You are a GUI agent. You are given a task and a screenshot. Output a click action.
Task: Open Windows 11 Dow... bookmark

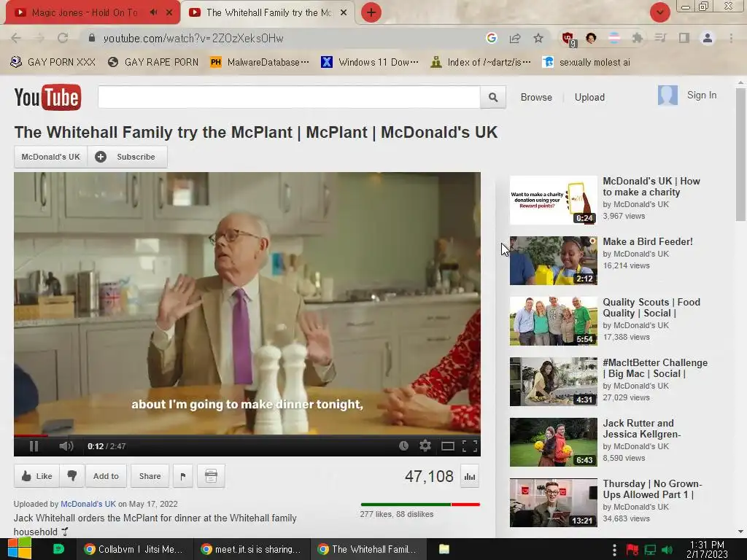click(370, 63)
